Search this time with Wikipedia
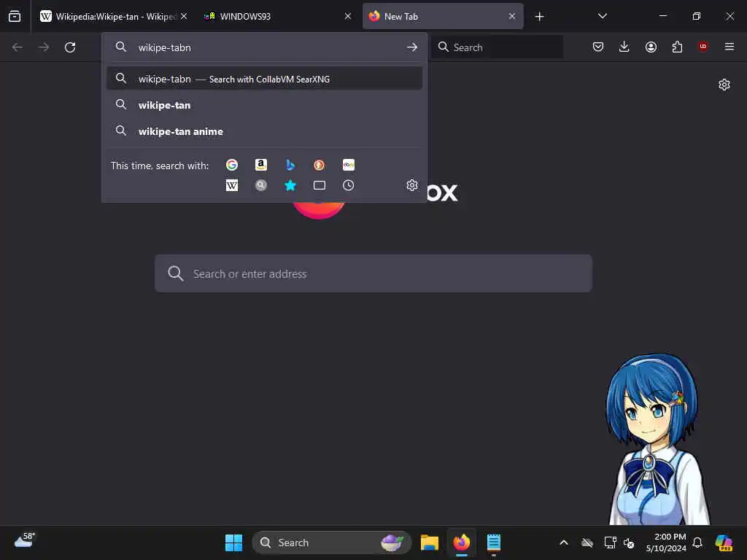This screenshot has height=560, width=747. click(x=232, y=185)
